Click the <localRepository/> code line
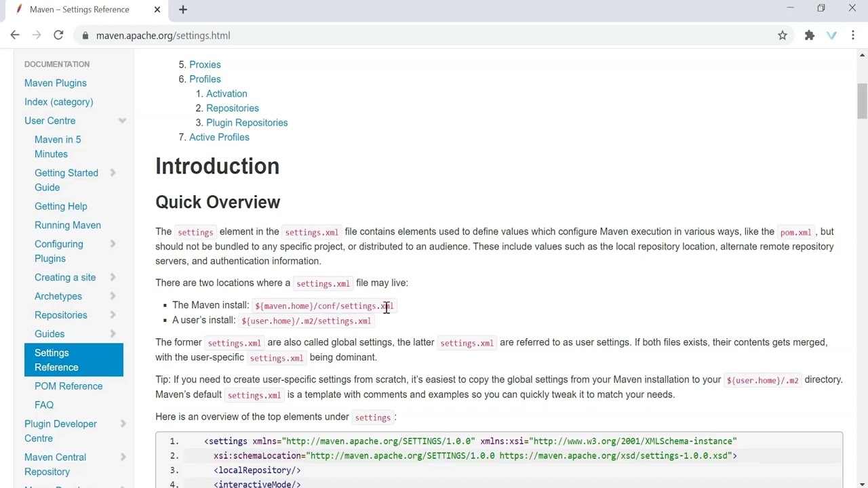 (x=257, y=470)
